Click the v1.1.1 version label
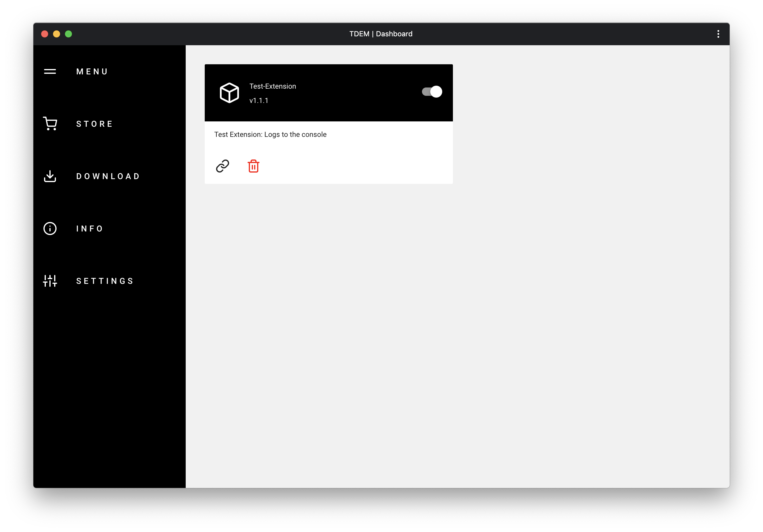Image resolution: width=763 pixels, height=532 pixels. pos(259,101)
